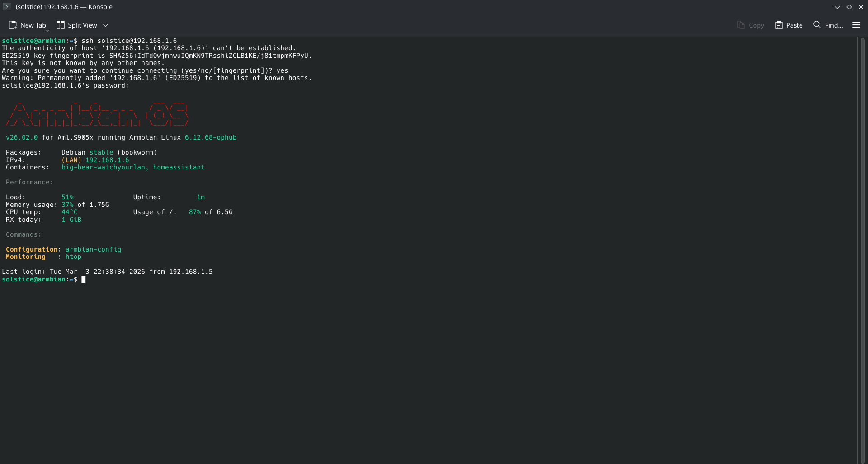Image resolution: width=868 pixels, height=464 pixels.
Task: Click the Copy toolbar button
Action: 750,25
